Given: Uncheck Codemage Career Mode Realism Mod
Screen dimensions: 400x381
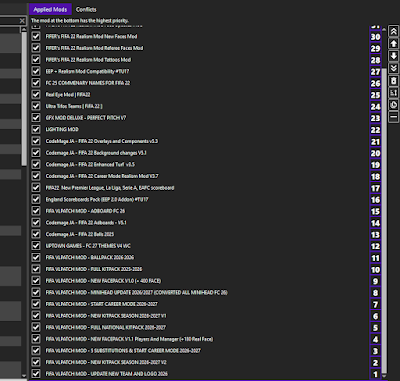Looking at the screenshot, I should [x=36, y=176].
